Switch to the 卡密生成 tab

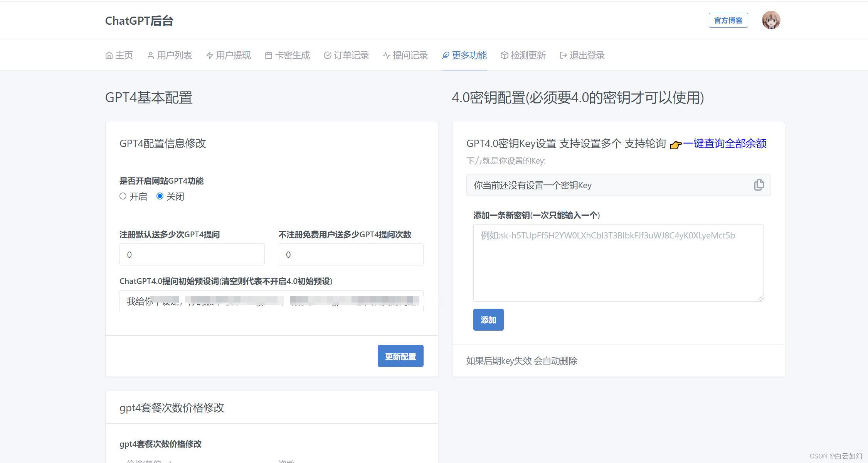287,55
